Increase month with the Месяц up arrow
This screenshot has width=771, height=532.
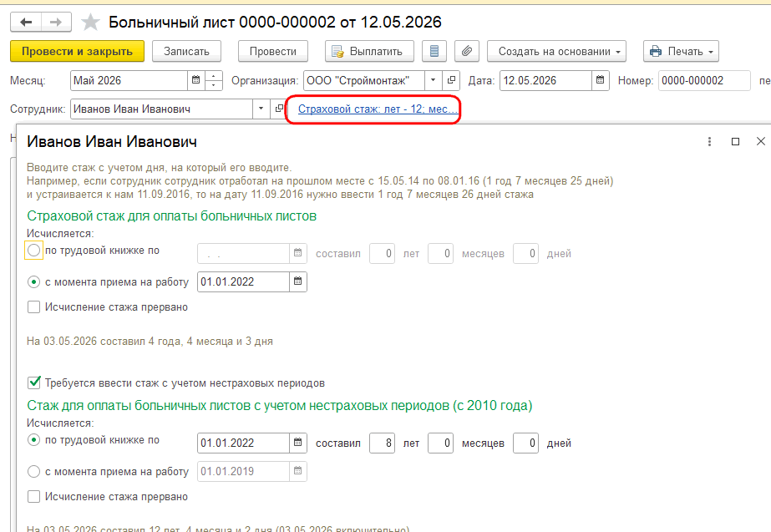coord(213,76)
